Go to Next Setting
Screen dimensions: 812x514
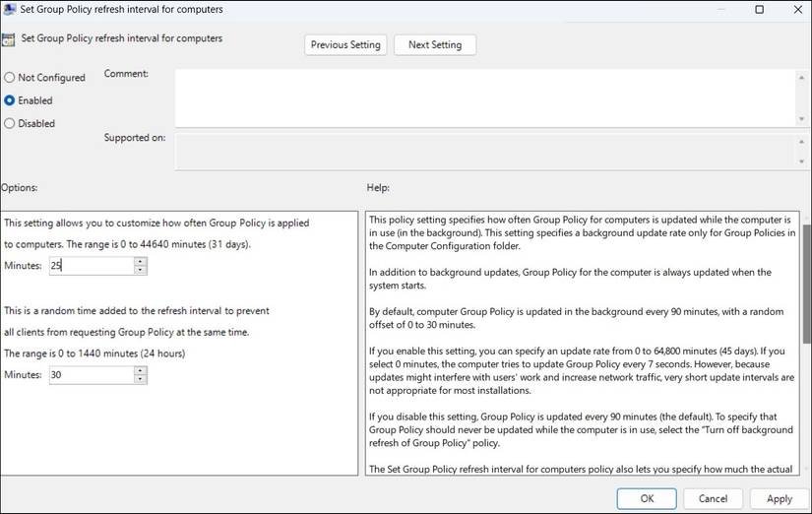(x=435, y=45)
